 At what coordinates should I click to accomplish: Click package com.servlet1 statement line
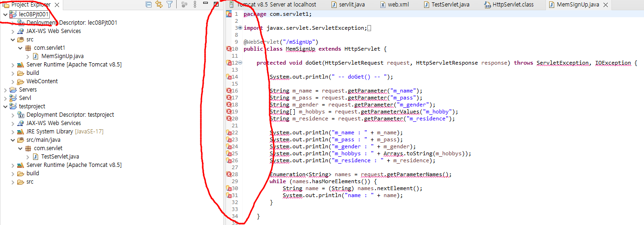(278, 14)
